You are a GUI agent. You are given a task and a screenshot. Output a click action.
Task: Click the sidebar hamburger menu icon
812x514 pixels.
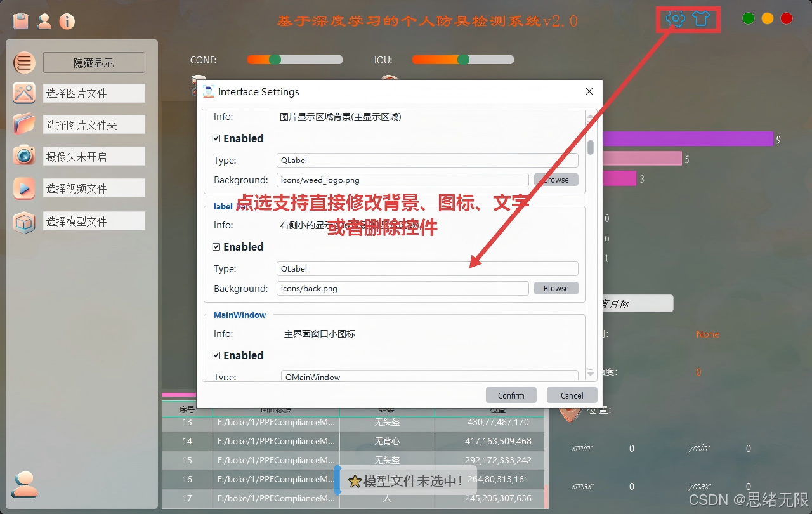(24, 63)
